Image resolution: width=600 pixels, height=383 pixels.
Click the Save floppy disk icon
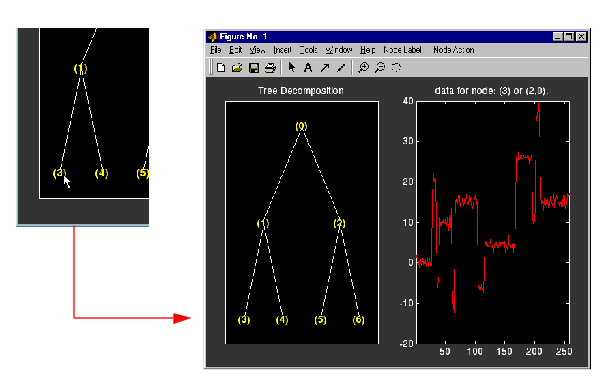(254, 68)
